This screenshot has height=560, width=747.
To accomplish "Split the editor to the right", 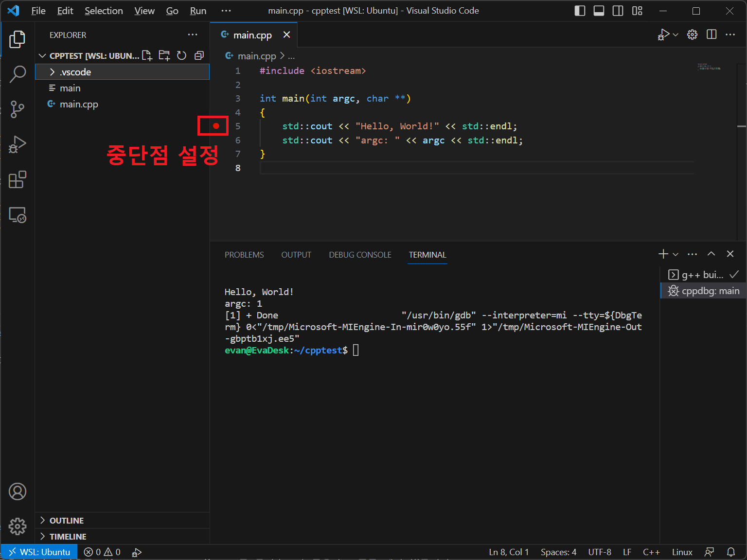I will [x=711, y=35].
